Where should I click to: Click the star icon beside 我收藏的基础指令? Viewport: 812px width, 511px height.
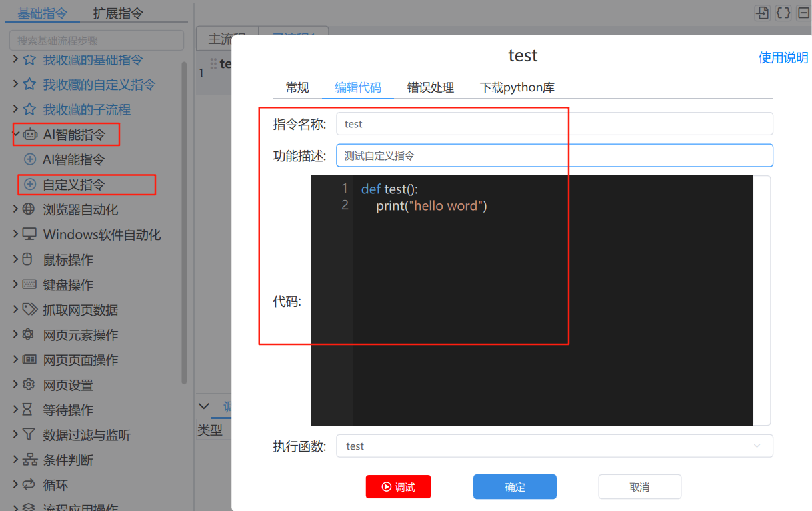[29, 60]
